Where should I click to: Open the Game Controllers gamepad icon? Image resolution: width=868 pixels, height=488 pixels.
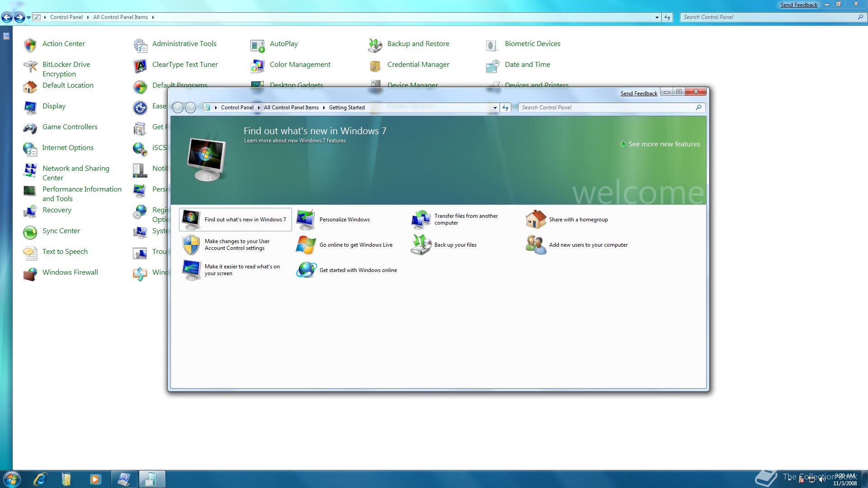click(x=30, y=128)
